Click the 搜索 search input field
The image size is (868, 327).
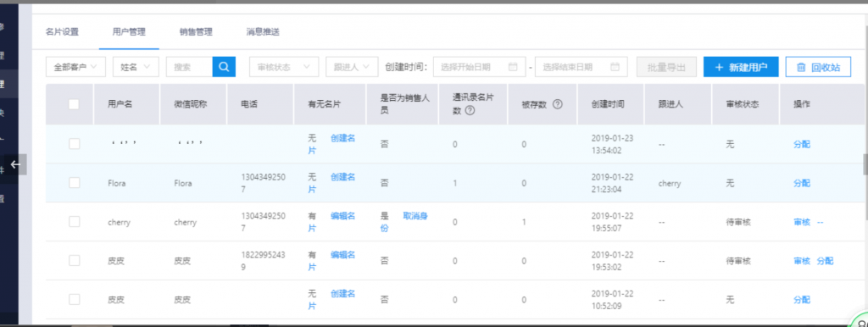(189, 67)
